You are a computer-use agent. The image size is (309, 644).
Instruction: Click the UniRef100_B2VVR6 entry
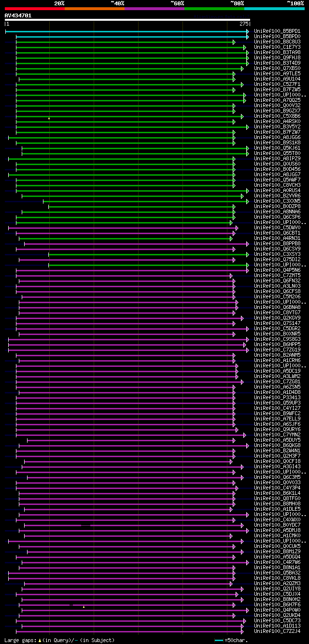pyautogui.click(x=277, y=196)
